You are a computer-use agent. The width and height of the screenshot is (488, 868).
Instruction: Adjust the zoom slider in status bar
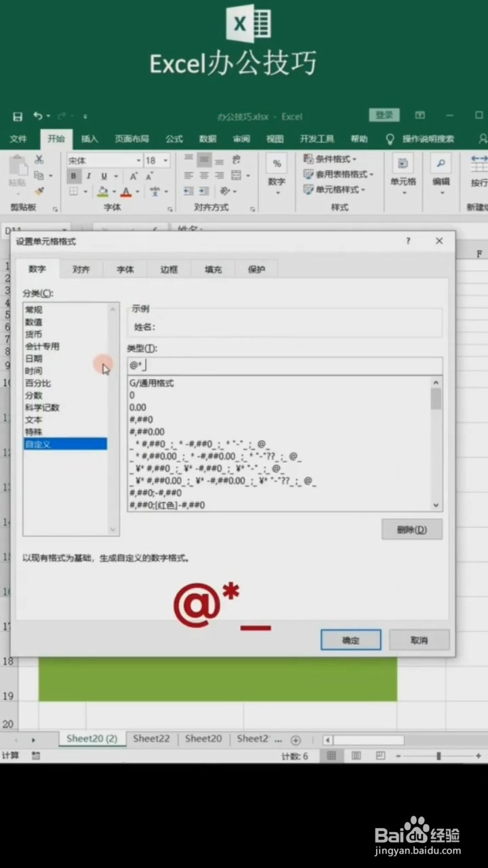pos(439,755)
